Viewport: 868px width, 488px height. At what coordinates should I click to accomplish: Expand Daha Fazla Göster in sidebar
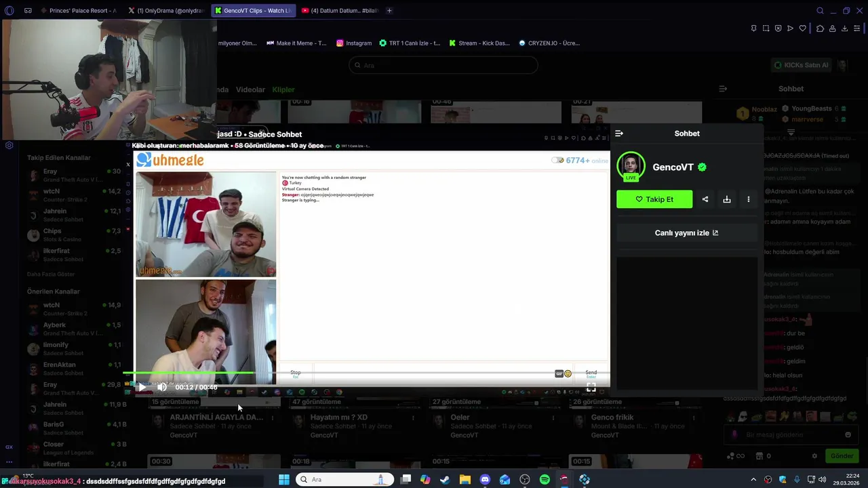[51, 274]
